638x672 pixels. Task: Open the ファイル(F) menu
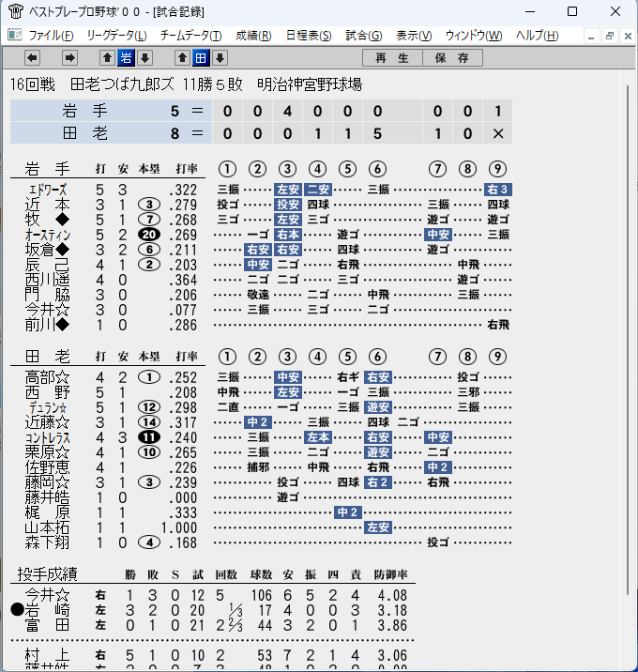click(51, 35)
